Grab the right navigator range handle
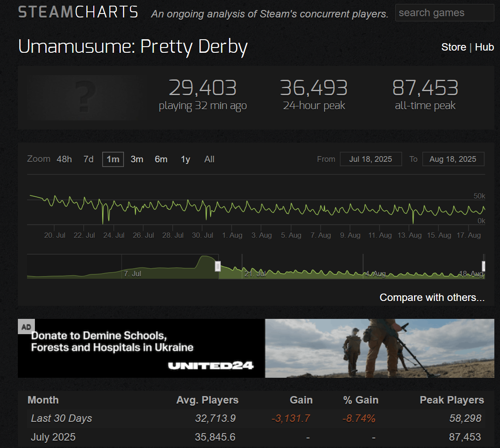Screen dimensions: 500x448 483,266
